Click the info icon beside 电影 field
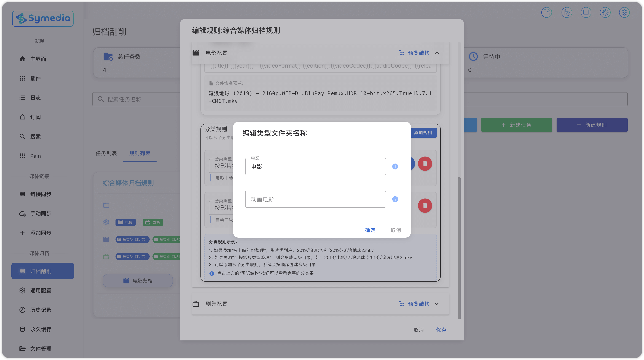644x360 pixels. pos(395,166)
